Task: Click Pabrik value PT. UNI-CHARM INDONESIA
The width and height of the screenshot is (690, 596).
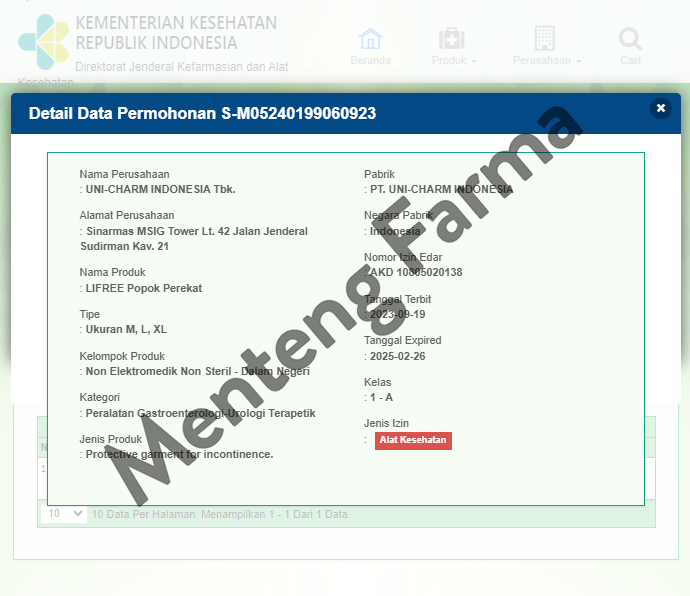Action: (441, 189)
